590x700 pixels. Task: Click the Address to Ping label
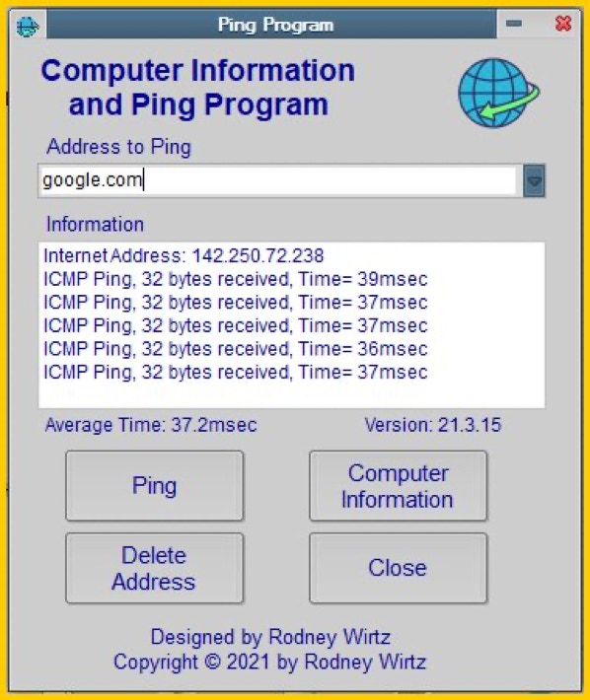click(118, 147)
